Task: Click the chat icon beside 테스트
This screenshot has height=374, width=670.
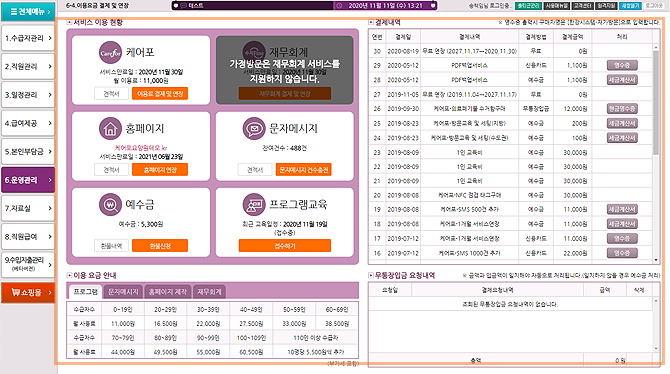Action: 184,6
